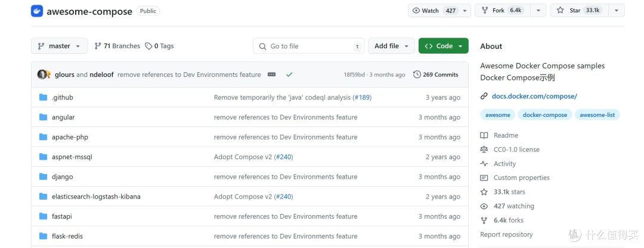Click the glours author name
This screenshot has height=248, width=644.
64,75
